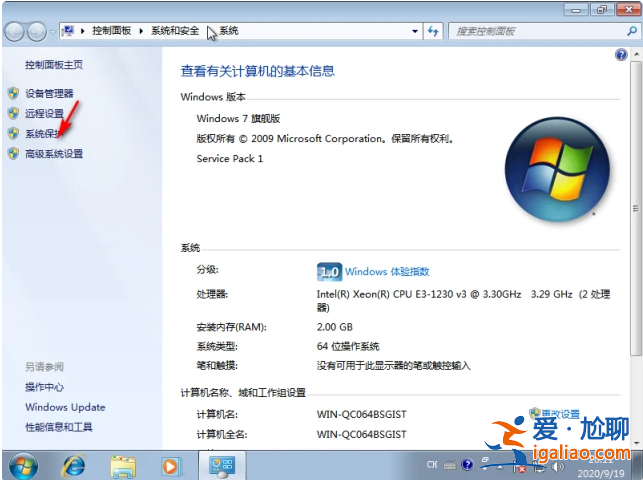Click the vertical scrollbar thumb
643x480 pixels.
point(636,209)
